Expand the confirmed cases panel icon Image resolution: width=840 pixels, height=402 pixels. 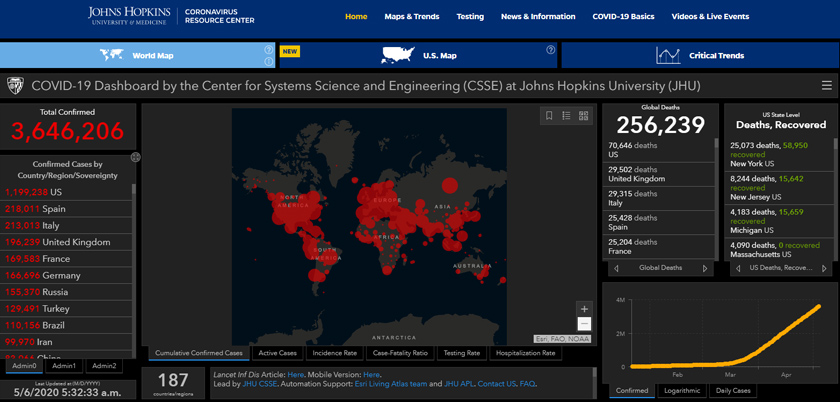click(x=135, y=157)
